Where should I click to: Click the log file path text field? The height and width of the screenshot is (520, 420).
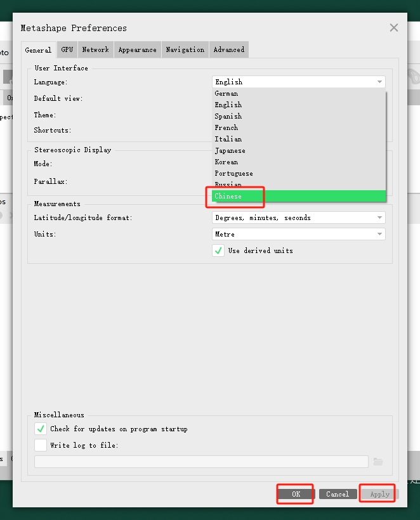(x=201, y=462)
